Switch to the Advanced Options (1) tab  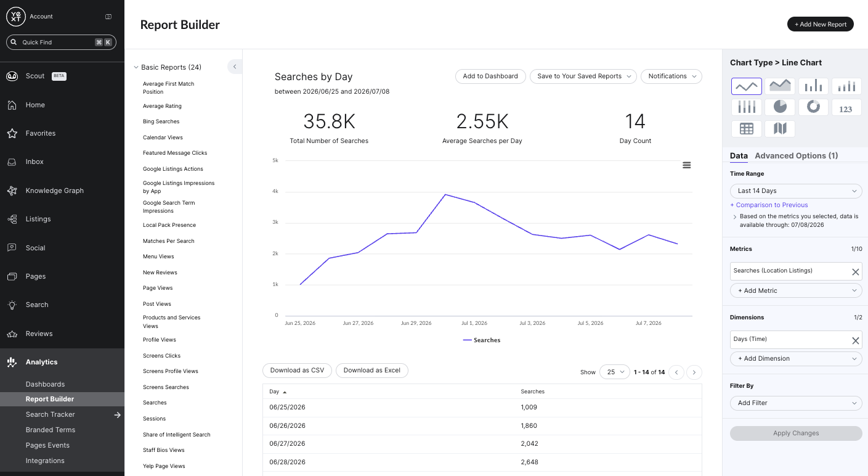point(796,156)
